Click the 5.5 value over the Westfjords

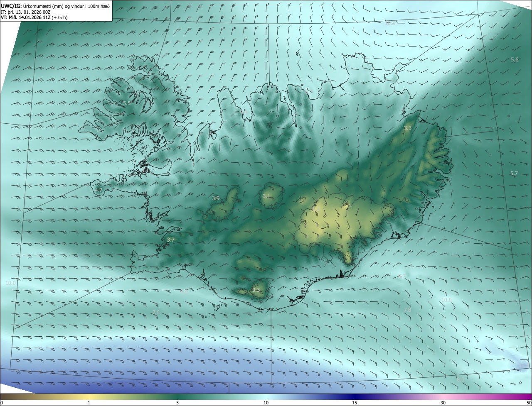pyautogui.click(x=127, y=103)
